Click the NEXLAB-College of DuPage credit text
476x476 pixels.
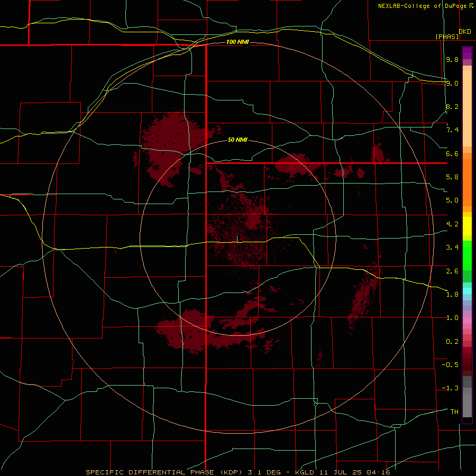[x=422, y=6]
